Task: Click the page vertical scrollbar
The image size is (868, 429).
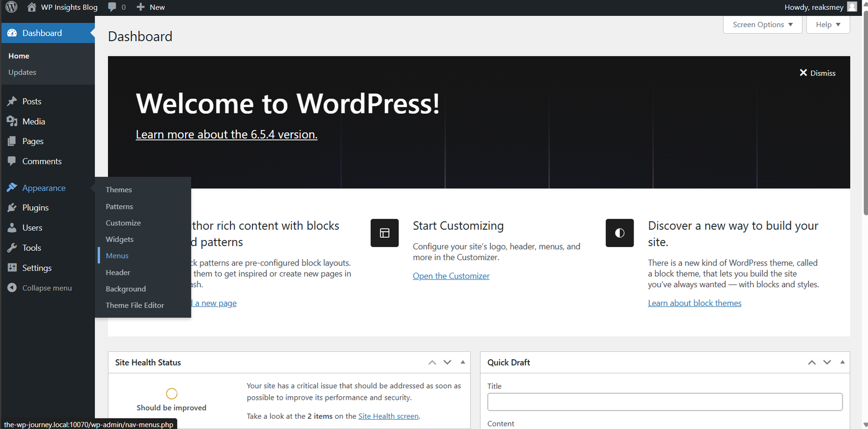Action: coord(865,114)
